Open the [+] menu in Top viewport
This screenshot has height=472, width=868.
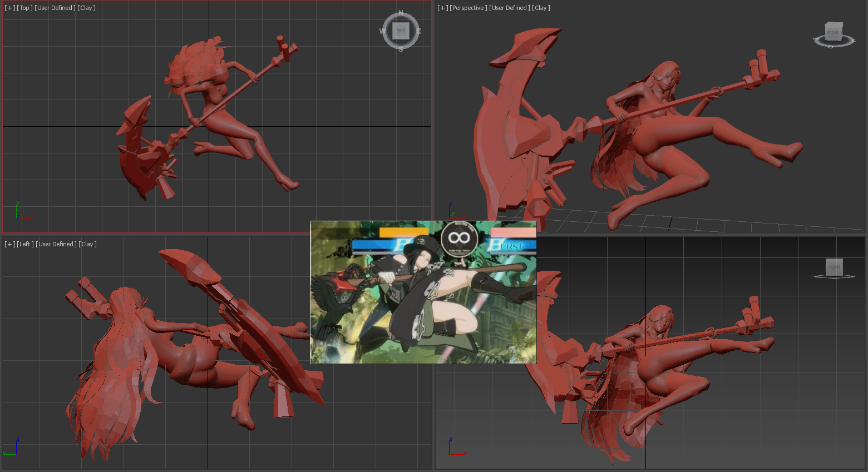click(x=9, y=8)
